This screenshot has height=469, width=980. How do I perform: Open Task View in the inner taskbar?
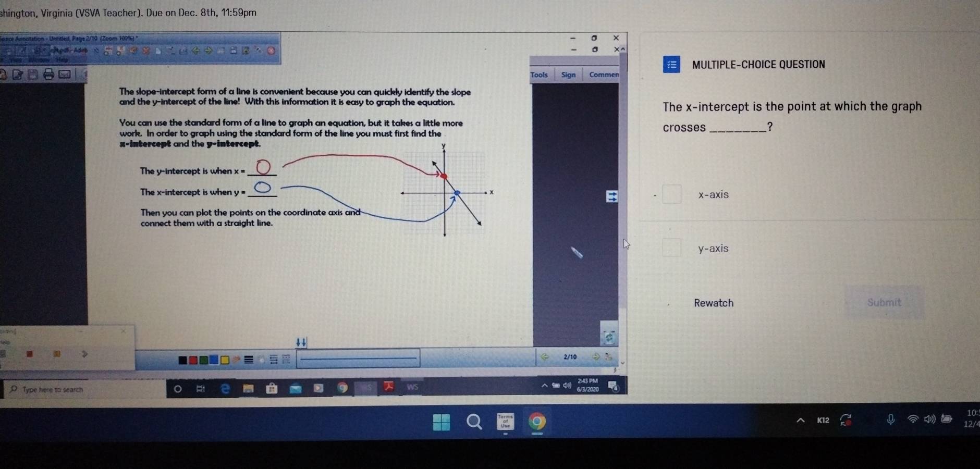coord(201,388)
